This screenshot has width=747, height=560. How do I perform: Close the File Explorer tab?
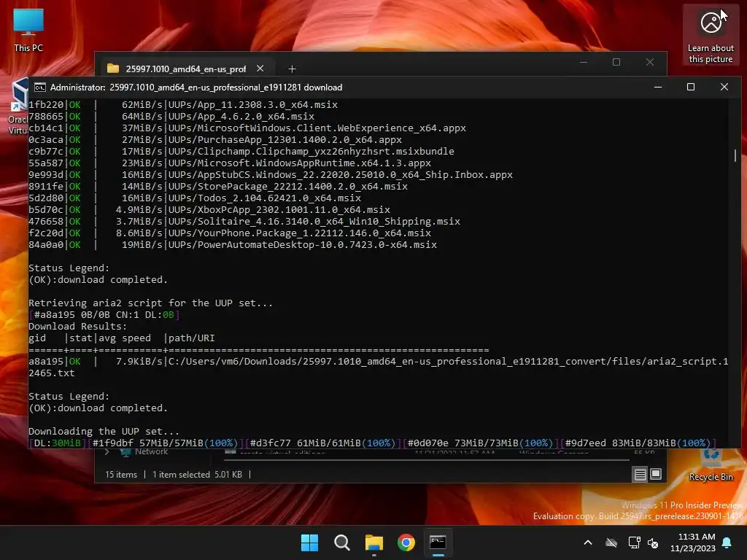(260, 69)
